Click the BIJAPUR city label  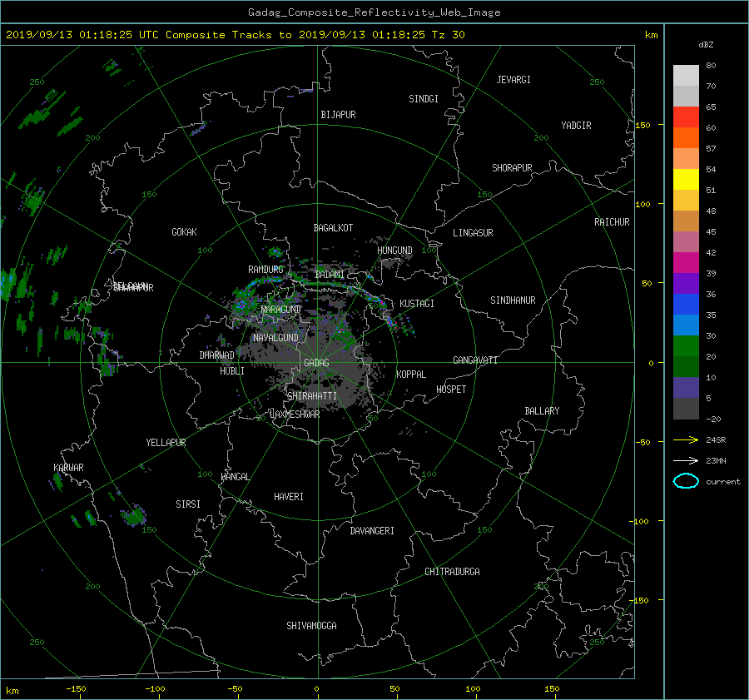pyautogui.click(x=338, y=115)
